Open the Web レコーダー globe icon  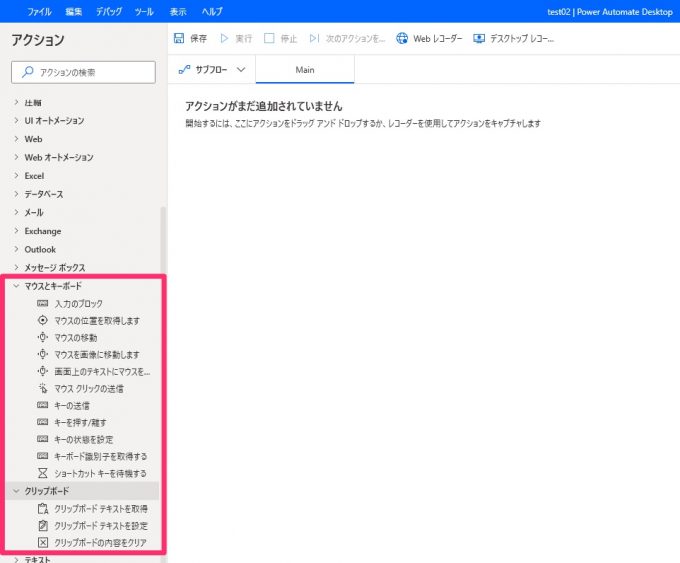coord(402,39)
